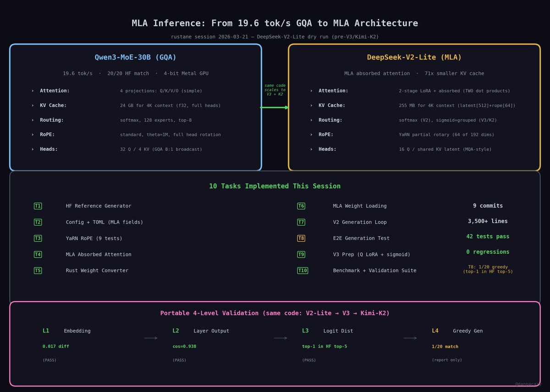The height and width of the screenshot is (392, 550).
Task: Click '255 MB for 4K context (latent[512]+rope[64])'
Action: point(457,105)
